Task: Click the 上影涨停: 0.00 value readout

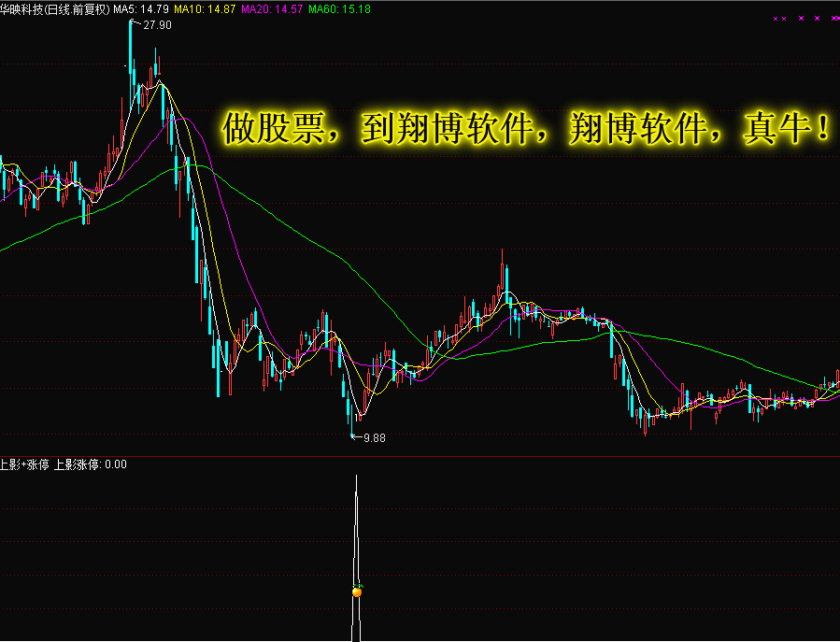Action: coord(91,464)
